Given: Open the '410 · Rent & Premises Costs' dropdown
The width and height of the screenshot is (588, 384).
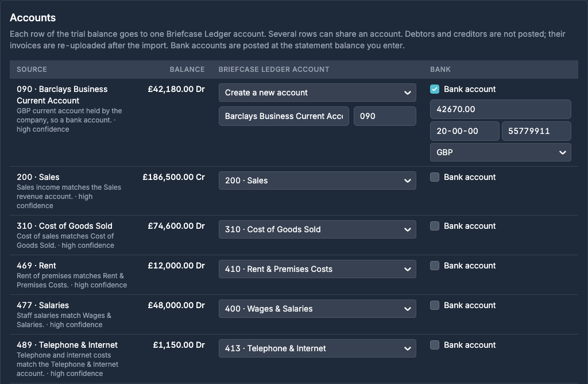Looking at the screenshot, I should [317, 269].
